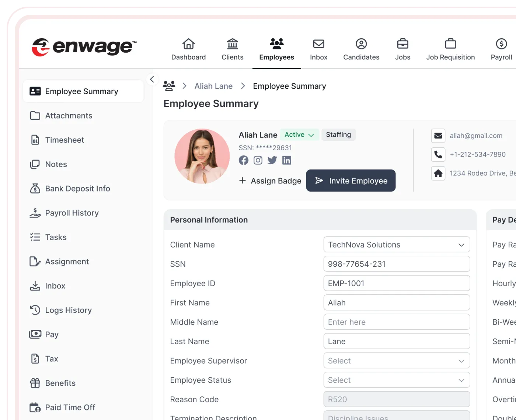Collapse the left sidebar with the arrow
Image resolution: width=516 pixels, height=420 pixels.
152,79
